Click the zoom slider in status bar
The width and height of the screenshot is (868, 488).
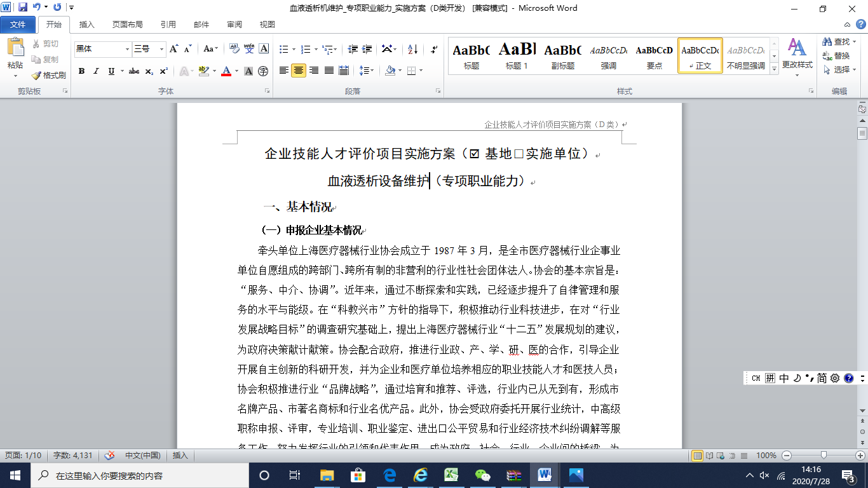[824, 456]
